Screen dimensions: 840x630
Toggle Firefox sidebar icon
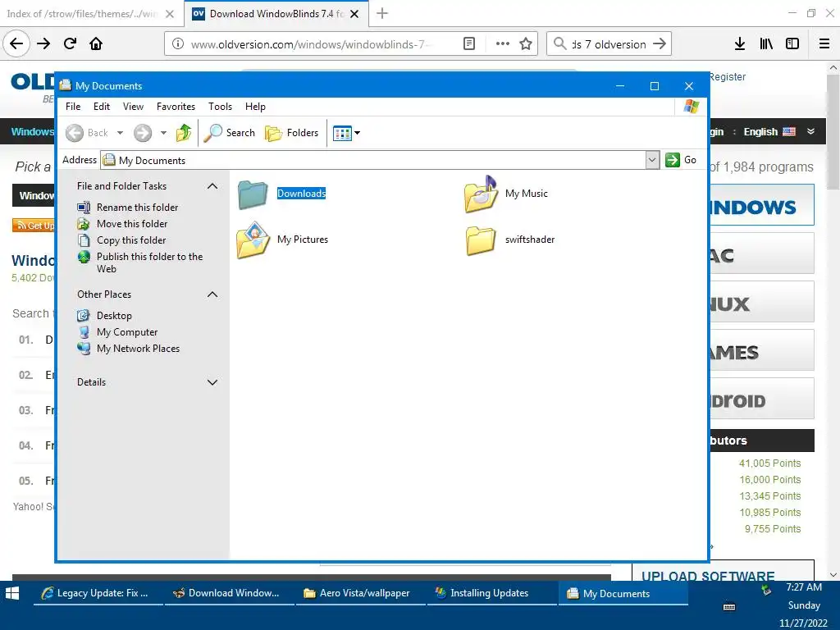coord(792,44)
